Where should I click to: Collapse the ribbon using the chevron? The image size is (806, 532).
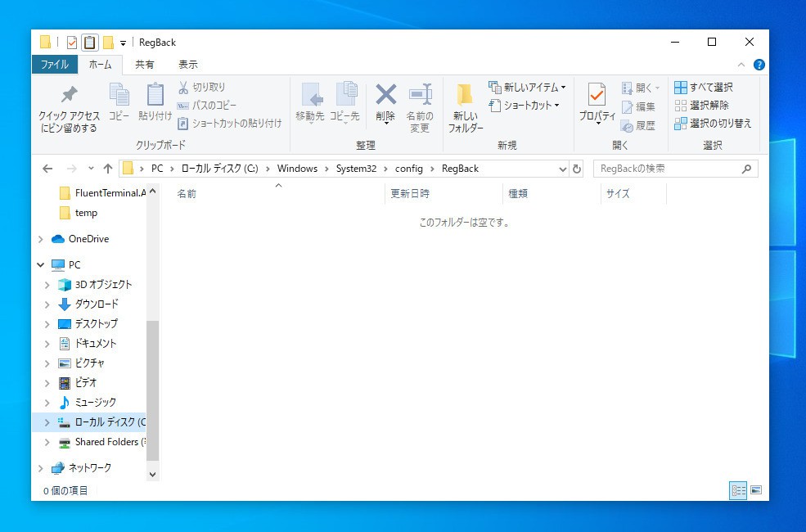(742, 65)
